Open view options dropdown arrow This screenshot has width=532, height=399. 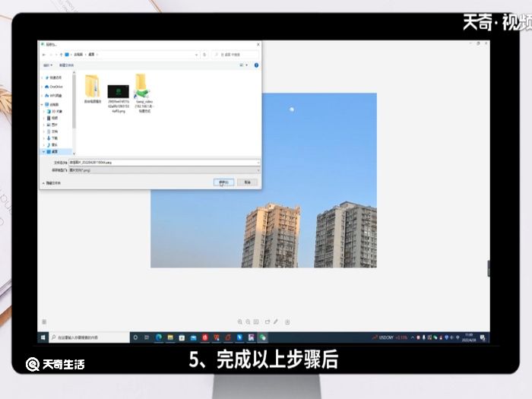click(247, 65)
